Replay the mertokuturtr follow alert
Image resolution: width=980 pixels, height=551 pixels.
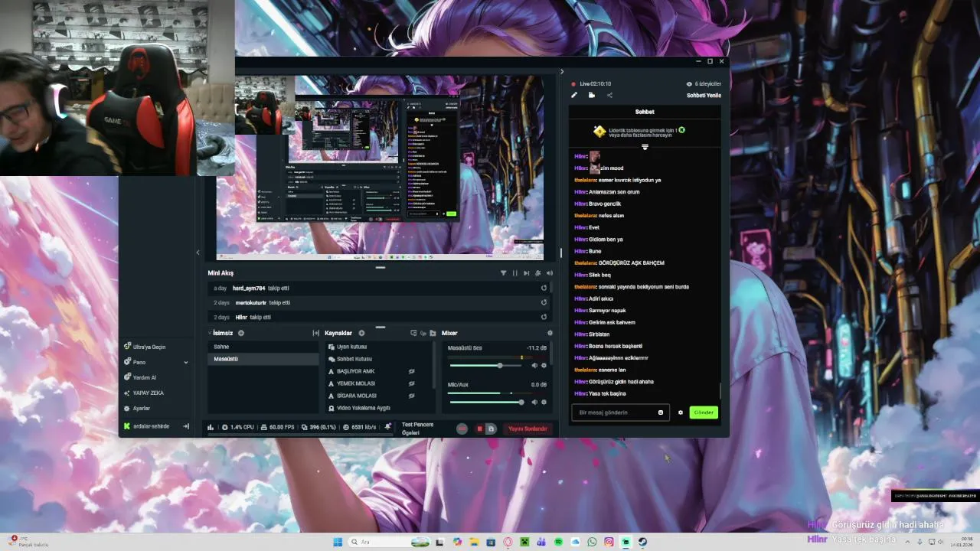click(x=544, y=302)
